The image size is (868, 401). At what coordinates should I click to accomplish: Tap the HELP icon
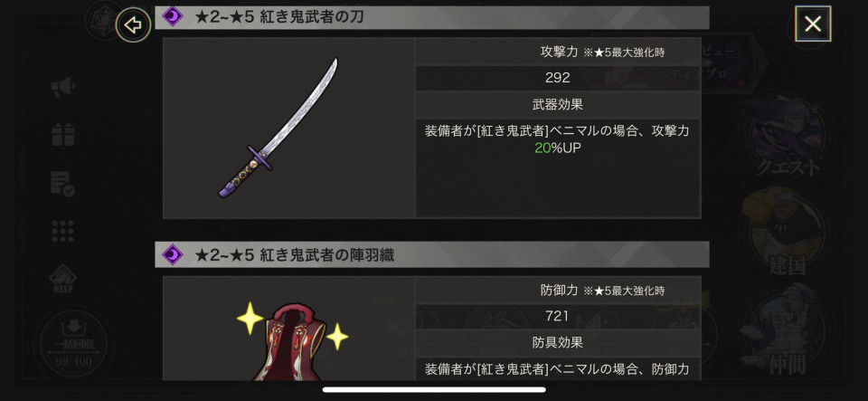[63, 278]
